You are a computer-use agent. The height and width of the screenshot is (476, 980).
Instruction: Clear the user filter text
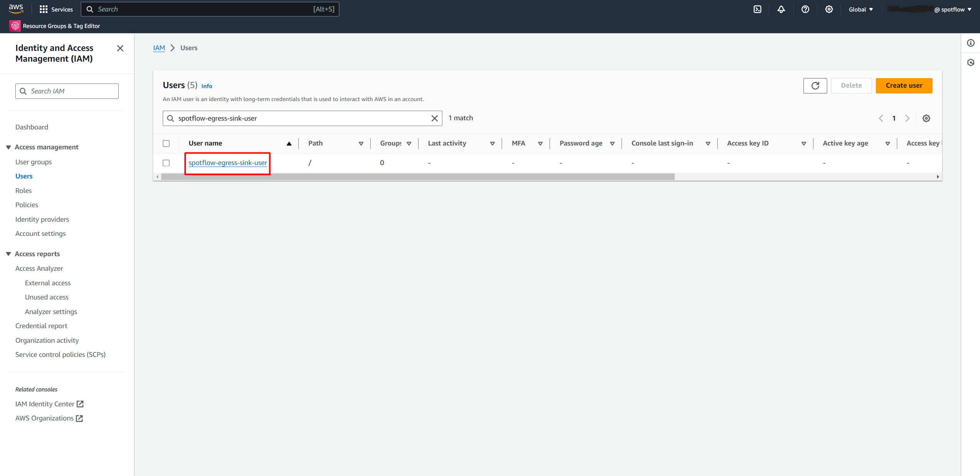(x=434, y=118)
